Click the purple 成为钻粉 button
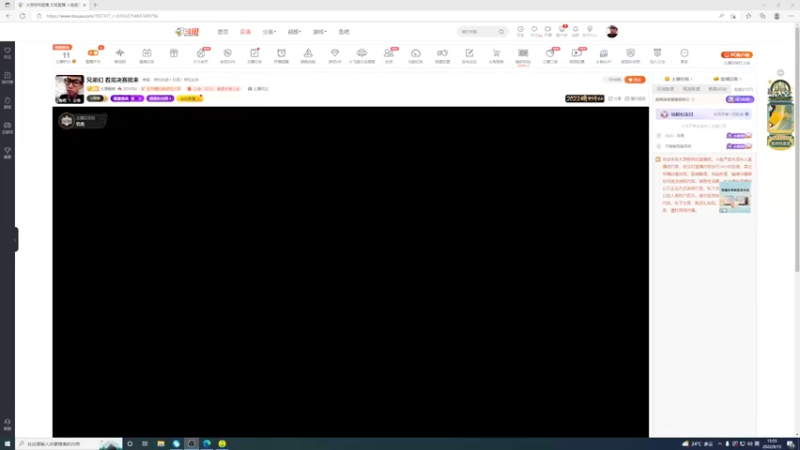800x450 pixels. click(x=740, y=99)
